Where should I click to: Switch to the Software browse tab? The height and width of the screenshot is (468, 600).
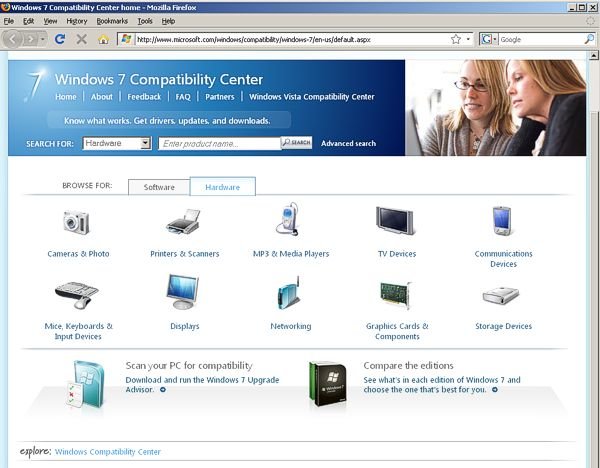[x=159, y=187]
